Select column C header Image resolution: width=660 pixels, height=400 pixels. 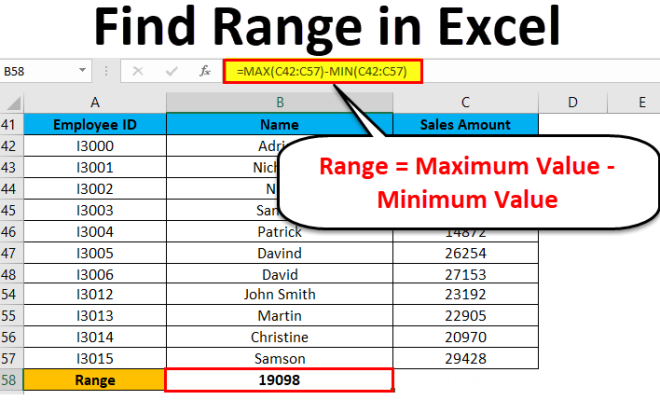click(x=466, y=102)
